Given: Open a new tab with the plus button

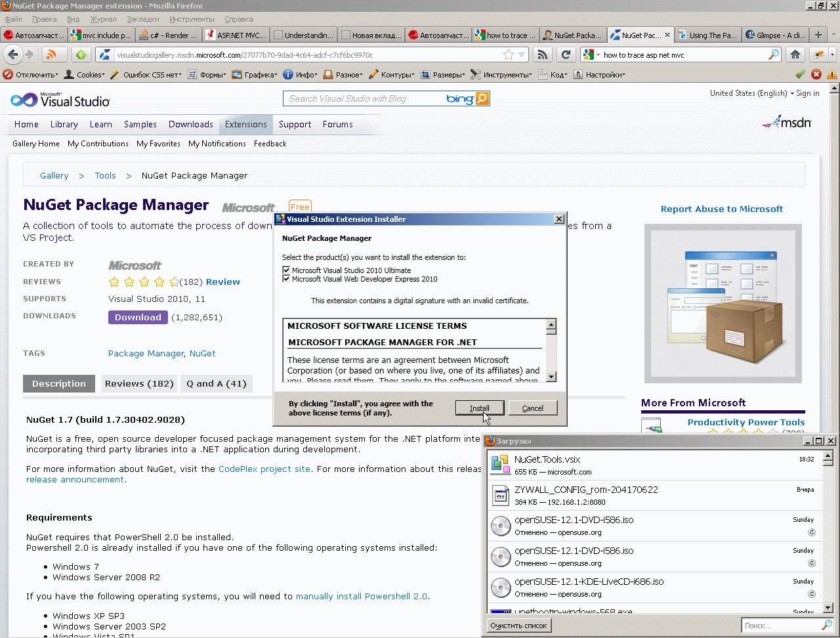Looking at the screenshot, I should [x=818, y=35].
